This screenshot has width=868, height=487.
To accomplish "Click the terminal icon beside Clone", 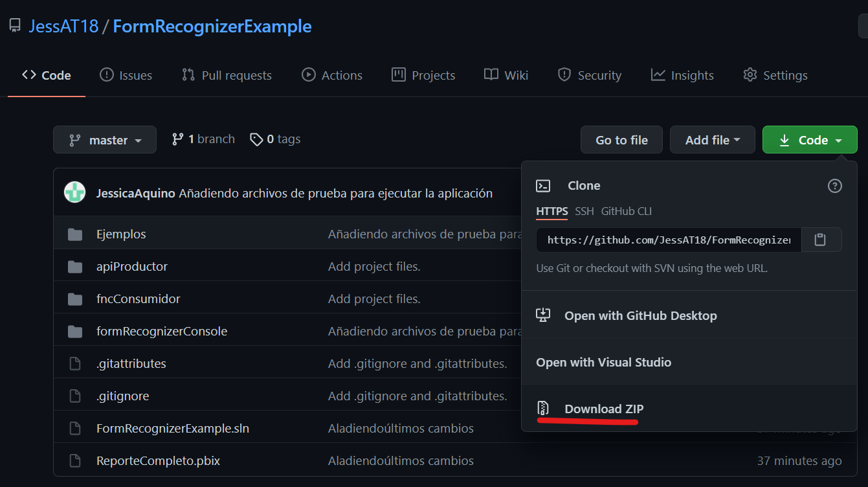I will tap(543, 186).
